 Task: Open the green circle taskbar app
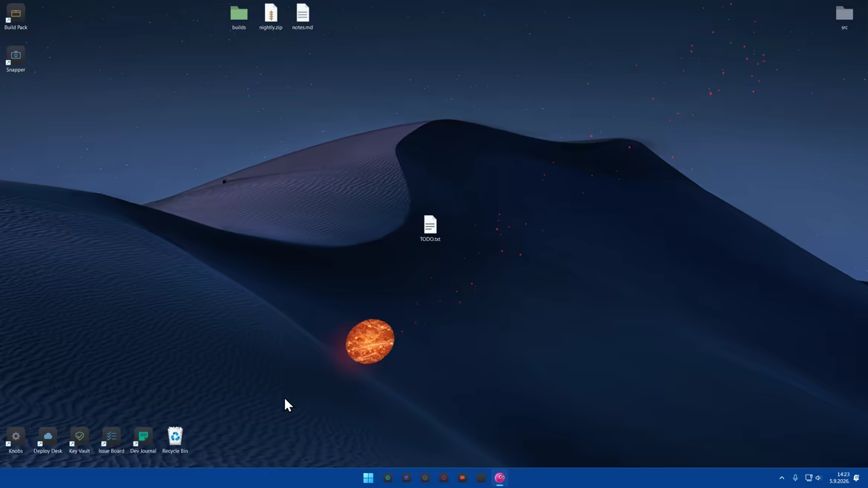[387, 478]
